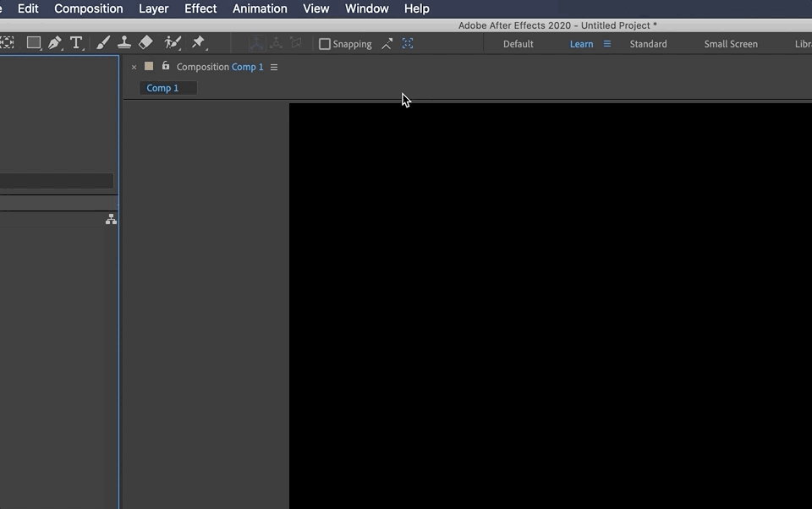Image resolution: width=812 pixels, height=509 pixels.
Task: Switch to the Small Screen workspace
Action: (730, 43)
